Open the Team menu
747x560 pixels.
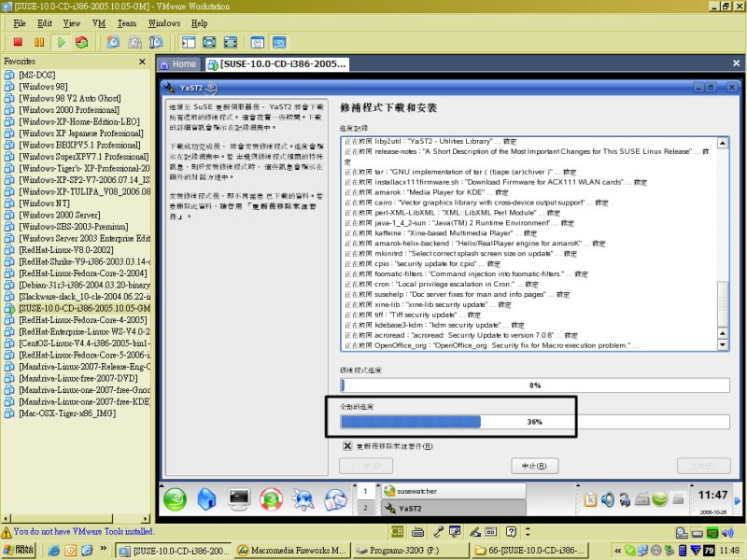(x=127, y=22)
